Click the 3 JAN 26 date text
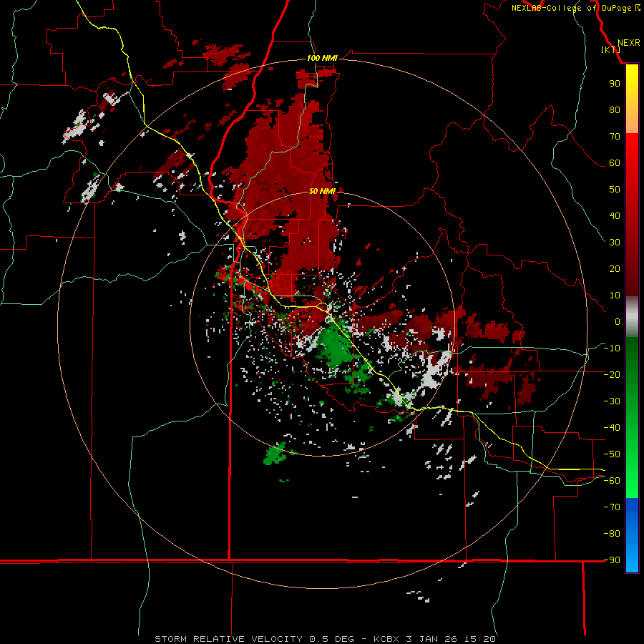 [431, 639]
